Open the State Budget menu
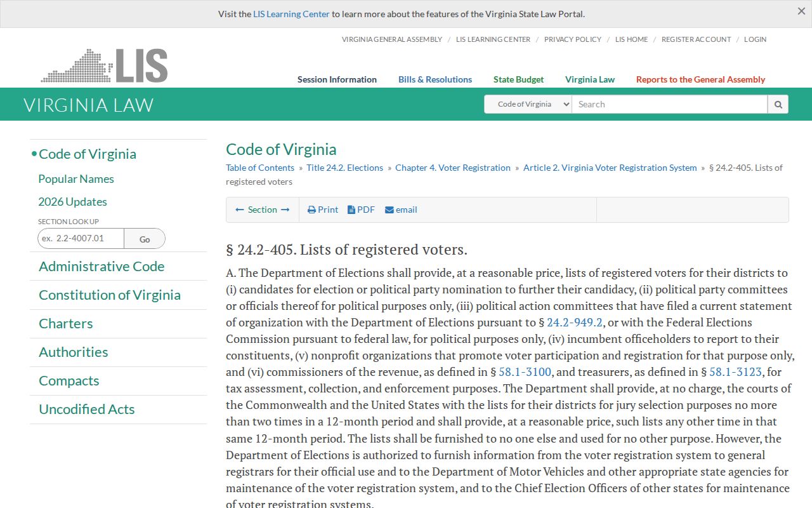 [x=518, y=79]
